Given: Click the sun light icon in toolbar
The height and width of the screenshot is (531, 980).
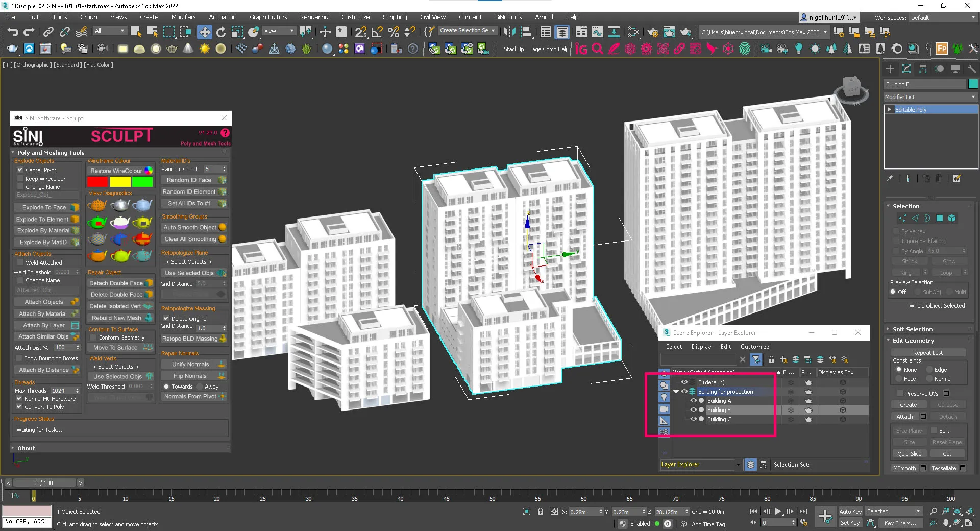Looking at the screenshot, I should point(205,49).
